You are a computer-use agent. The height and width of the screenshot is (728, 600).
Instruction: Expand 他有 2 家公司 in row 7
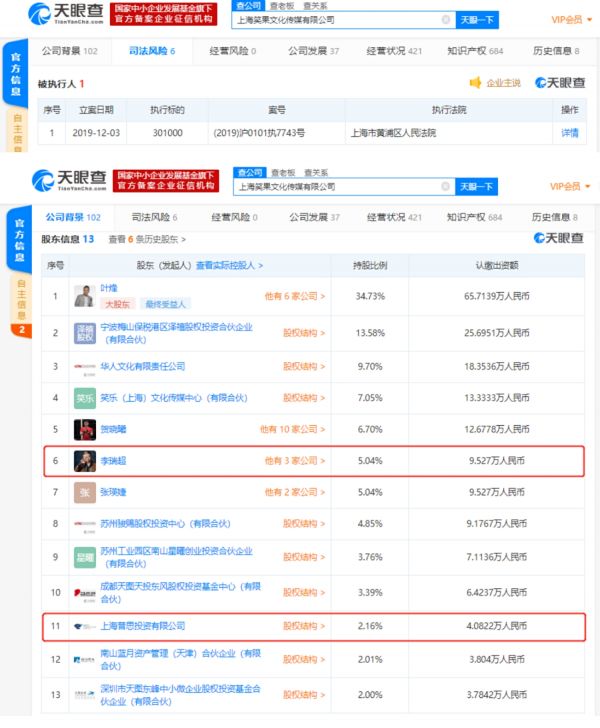point(294,492)
